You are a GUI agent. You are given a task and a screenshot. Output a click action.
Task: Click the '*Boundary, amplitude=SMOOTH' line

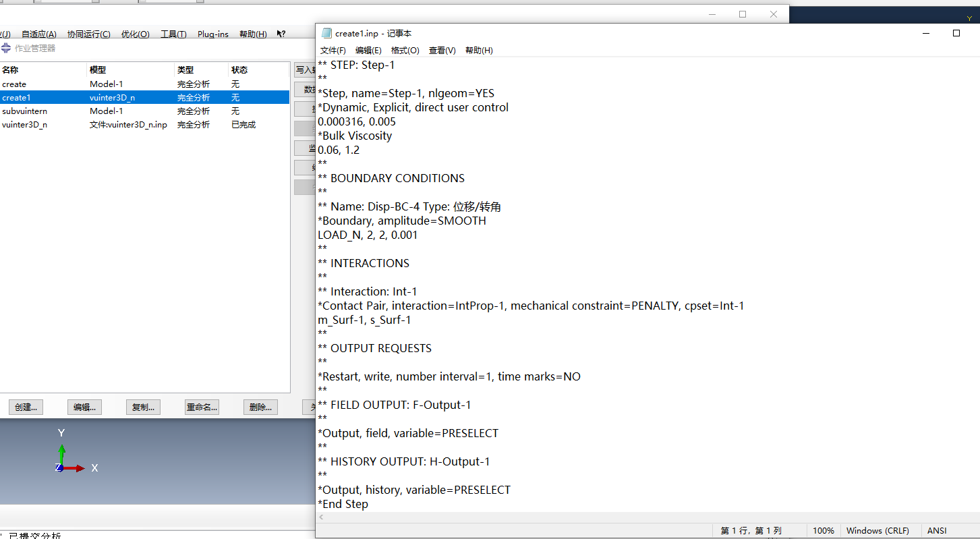point(402,221)
